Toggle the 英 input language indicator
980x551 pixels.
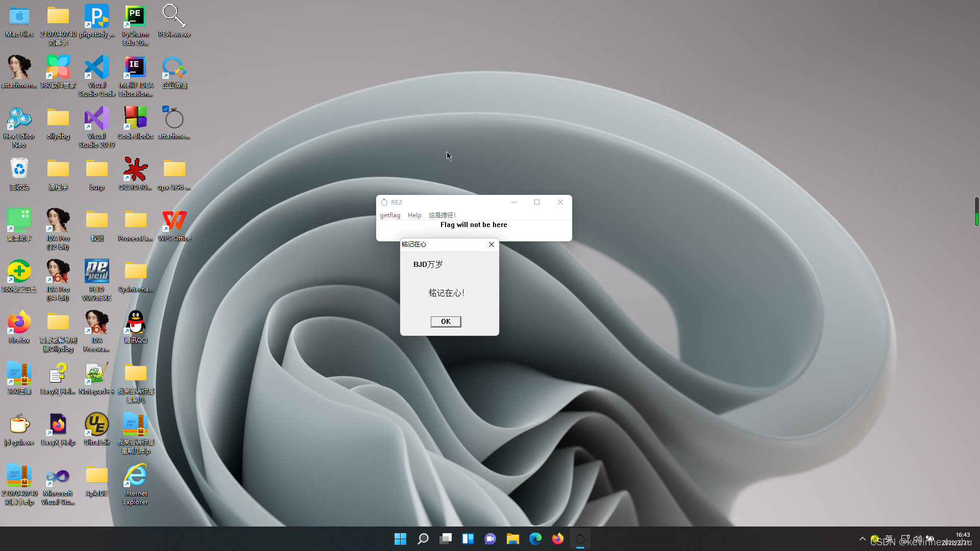pos(889,539)
